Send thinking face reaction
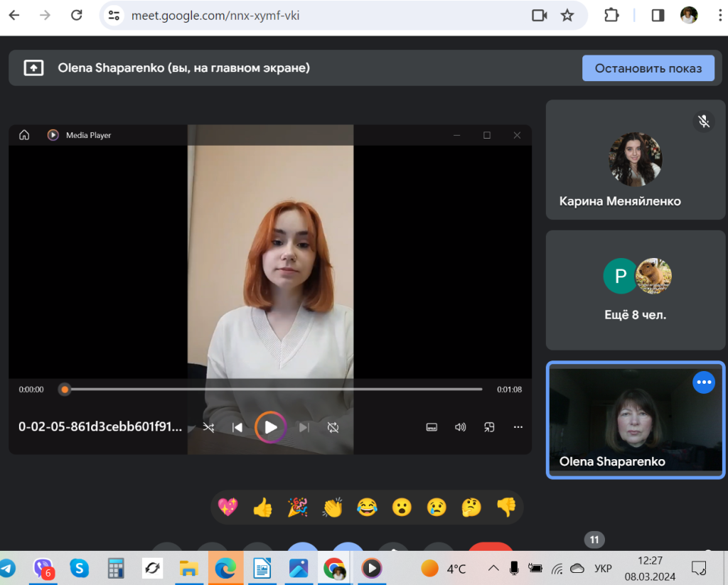This screenshot has height=585, width=728. [471, 507]
